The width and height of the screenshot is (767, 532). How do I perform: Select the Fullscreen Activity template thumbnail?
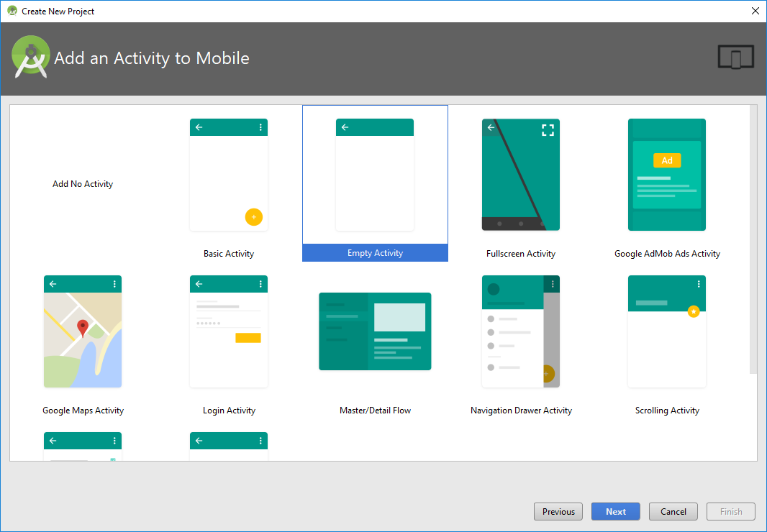click(520, 175)
